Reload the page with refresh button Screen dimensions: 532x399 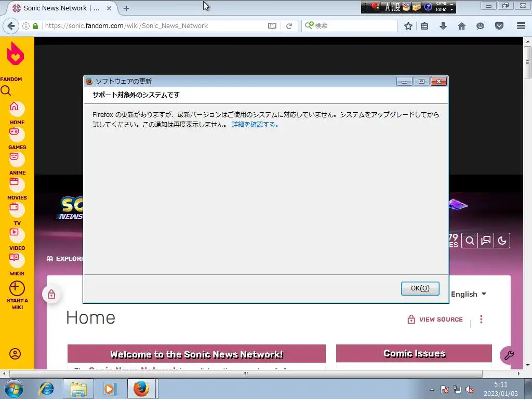click(289, 26)
